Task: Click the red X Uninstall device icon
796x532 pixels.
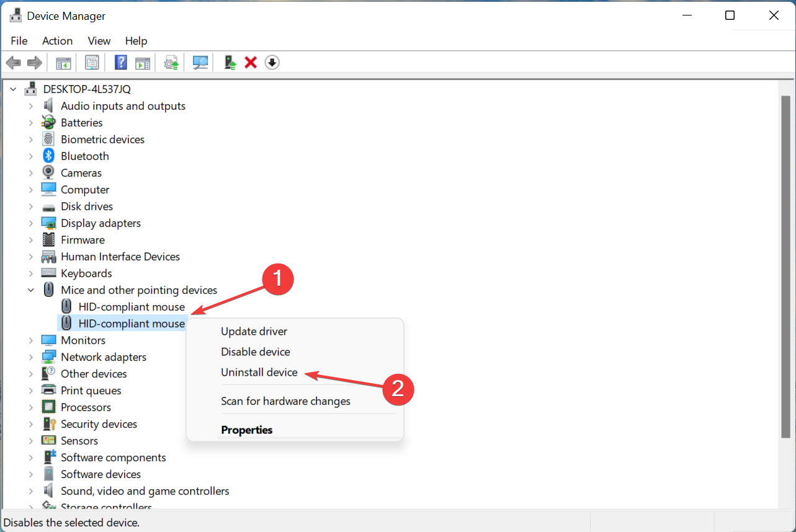Action: (251, 63)
